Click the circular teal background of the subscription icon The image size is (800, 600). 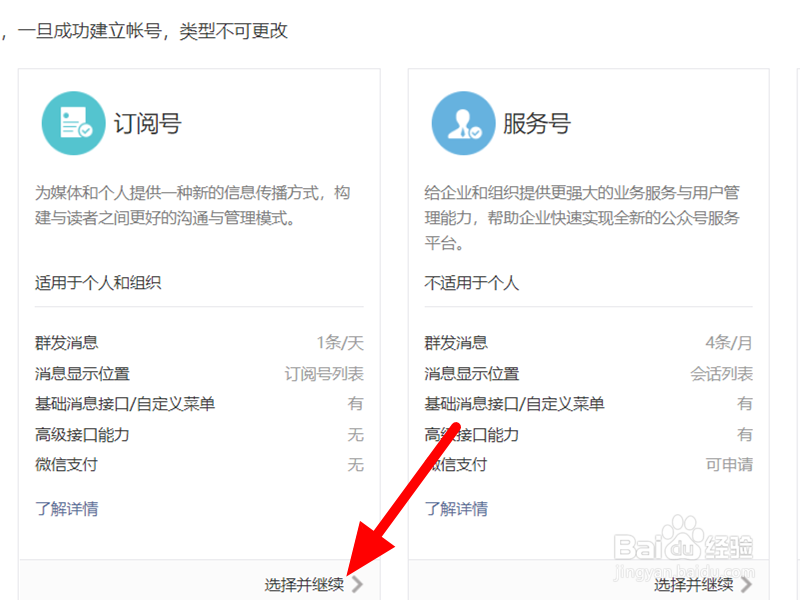pos(73,121)
